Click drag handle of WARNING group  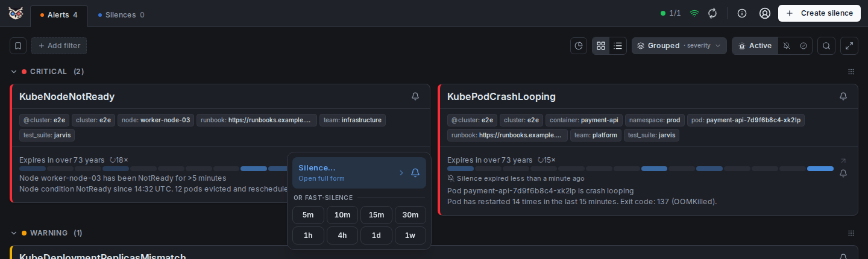tap(851, 233)
